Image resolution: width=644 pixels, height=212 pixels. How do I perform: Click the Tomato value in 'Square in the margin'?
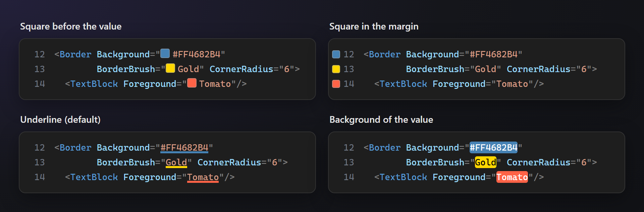point(512,84)
